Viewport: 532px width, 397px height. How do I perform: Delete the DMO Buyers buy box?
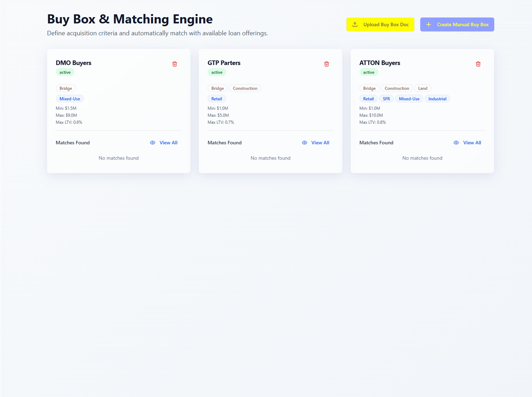175,64
